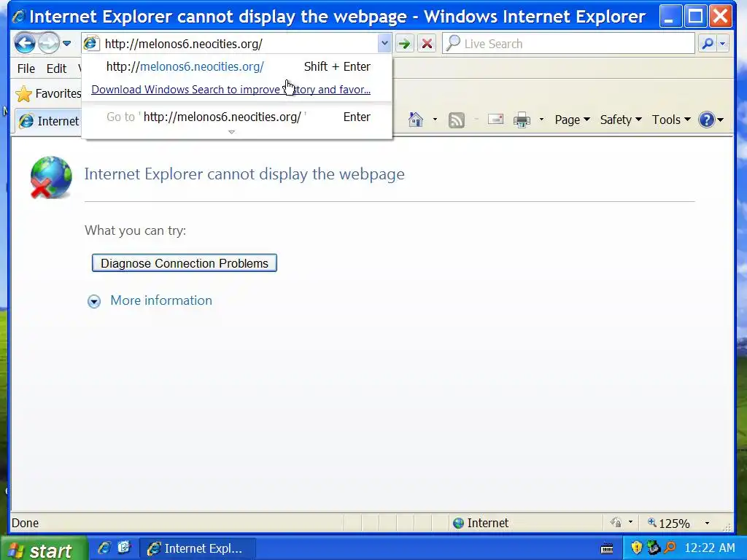Open the search provider dropdown arrow

pyautogui.click(x=723, y=44)
